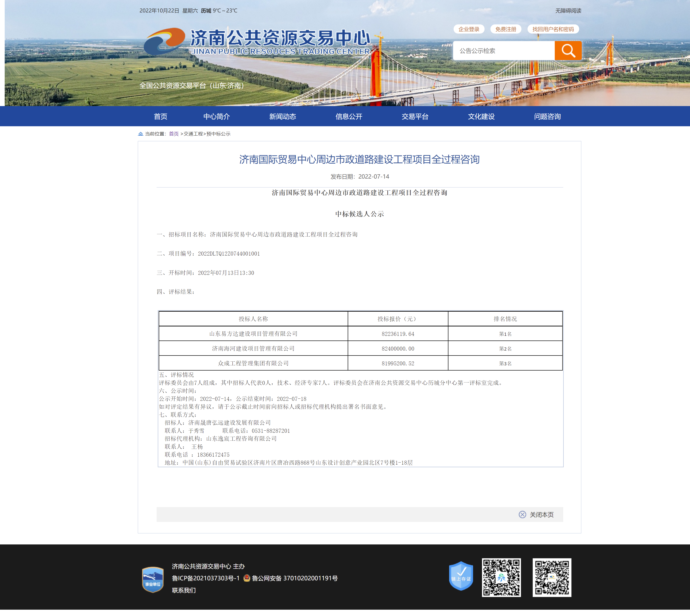Click 找回用户名和密码 button
This screenshot has height=616, width=690.
(553, 29)
